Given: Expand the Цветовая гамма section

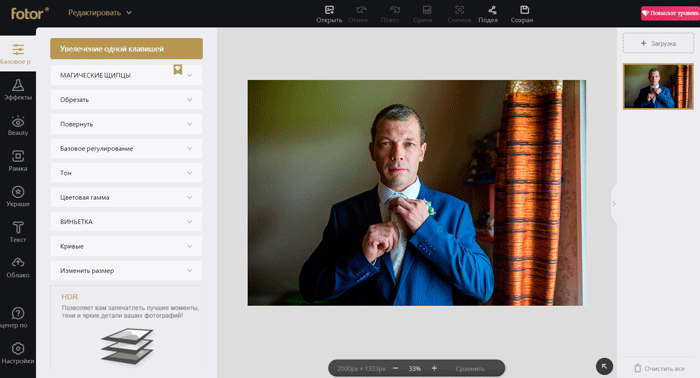Looking at the screenshot, I should point(126,197).
